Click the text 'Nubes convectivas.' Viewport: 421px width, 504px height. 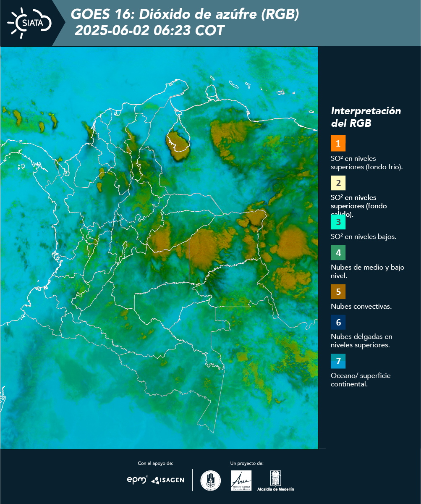(x=361, y=306)
